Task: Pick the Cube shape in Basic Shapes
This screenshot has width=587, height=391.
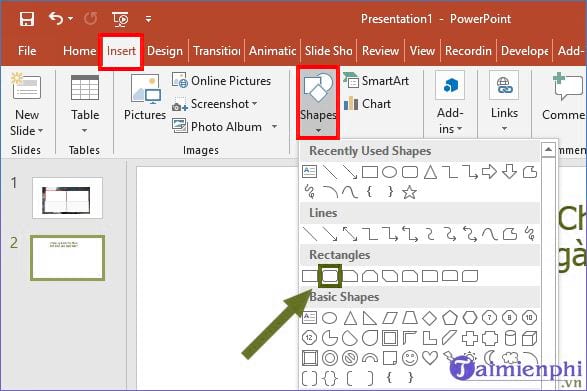Action: click(529, 338)
